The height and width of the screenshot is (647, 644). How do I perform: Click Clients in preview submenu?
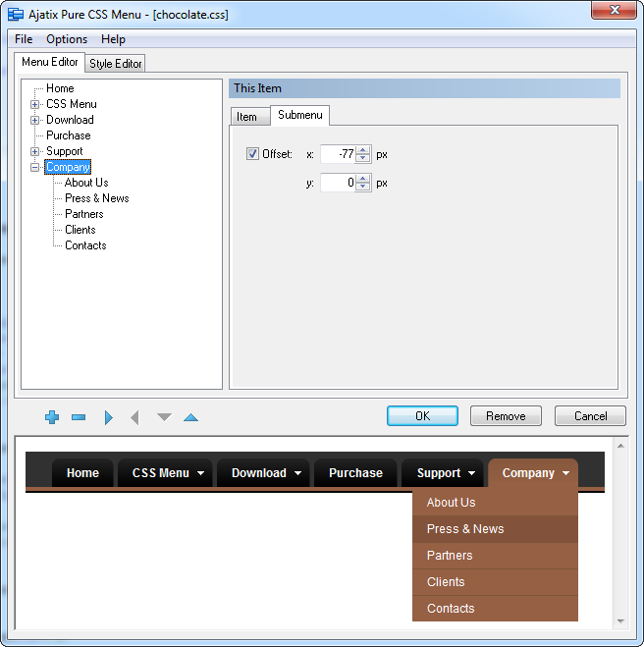[495, 582]
